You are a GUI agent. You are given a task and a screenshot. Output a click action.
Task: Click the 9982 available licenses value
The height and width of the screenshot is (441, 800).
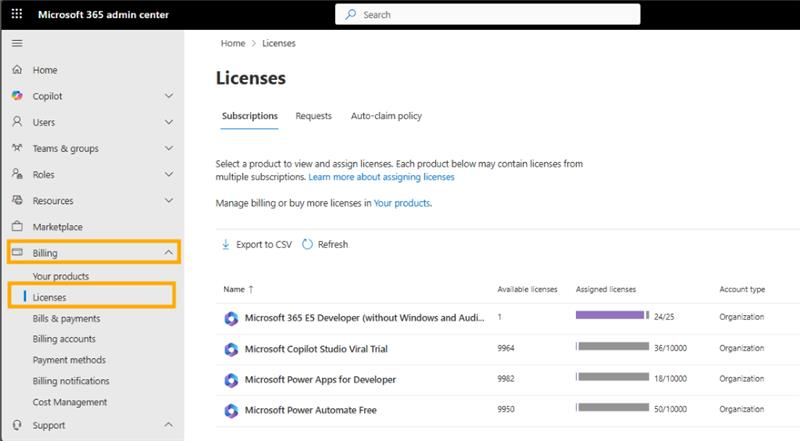[x=506, y=379]
